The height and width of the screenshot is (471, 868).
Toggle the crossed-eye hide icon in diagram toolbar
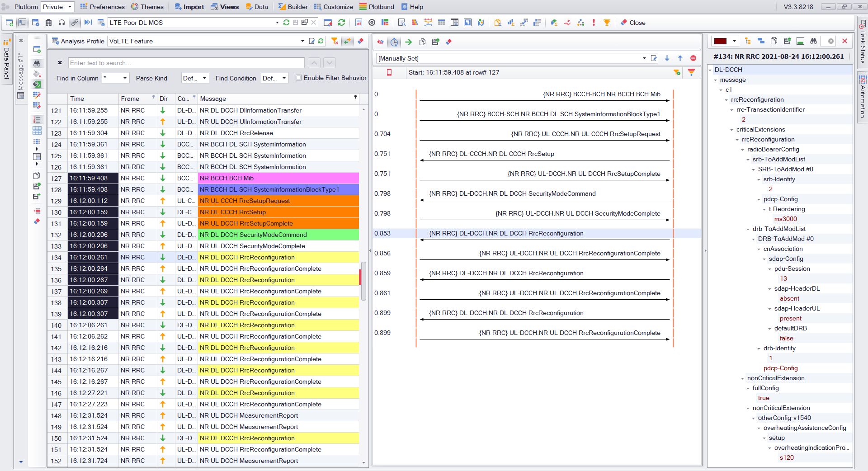point(380,42)
